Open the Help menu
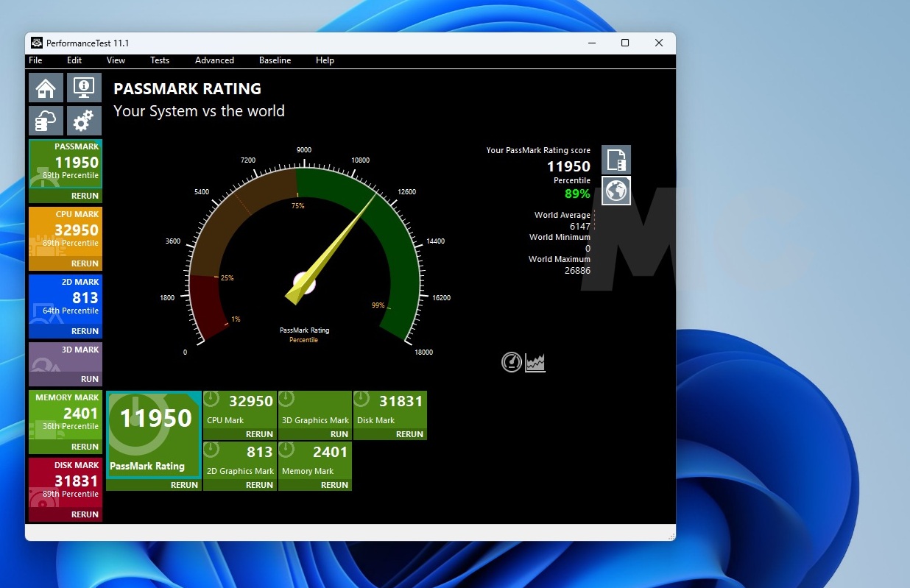The height and width of the screenshot is (588, 910). 325,60
